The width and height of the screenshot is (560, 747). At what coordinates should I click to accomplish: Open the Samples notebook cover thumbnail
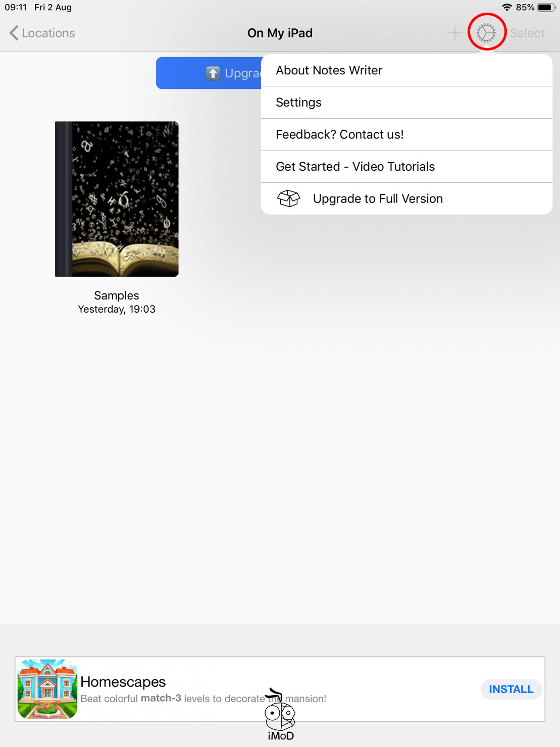click(117, 199)
